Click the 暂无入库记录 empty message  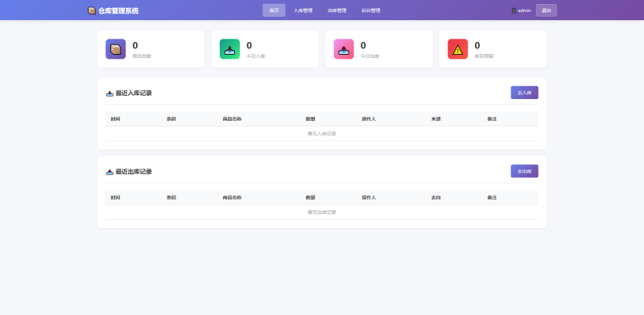click(322, 134)
